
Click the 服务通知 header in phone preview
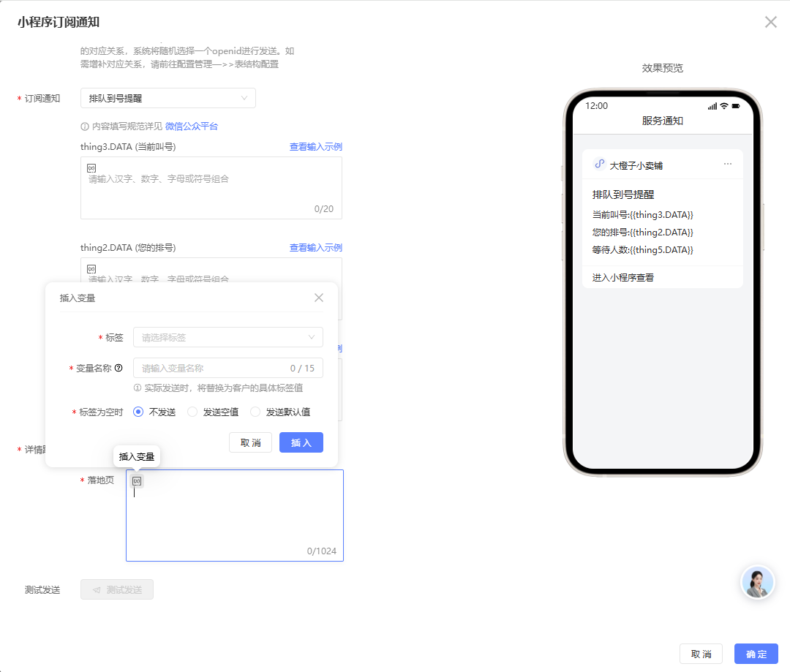[x=663, y=121]
